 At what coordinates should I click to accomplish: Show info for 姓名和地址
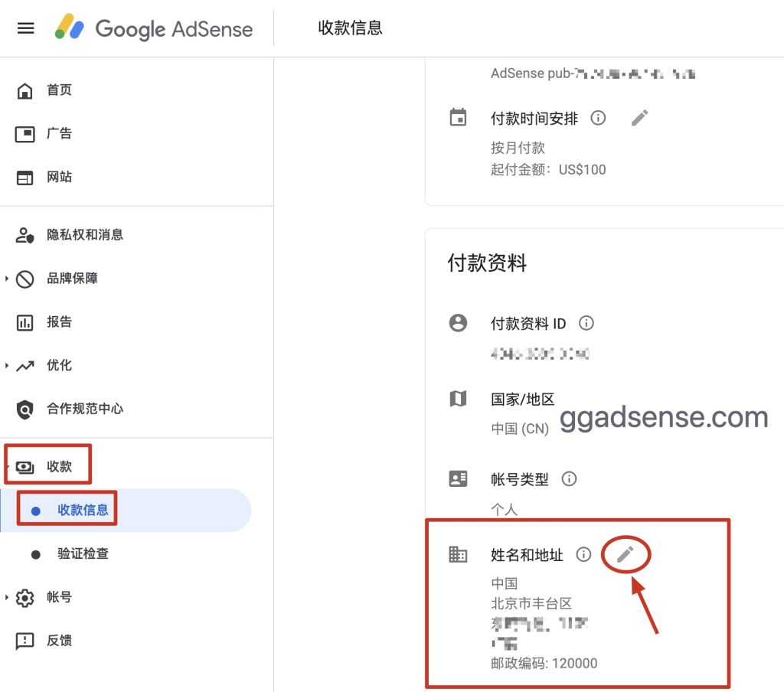pyautogui.click(x=583, y=554)
